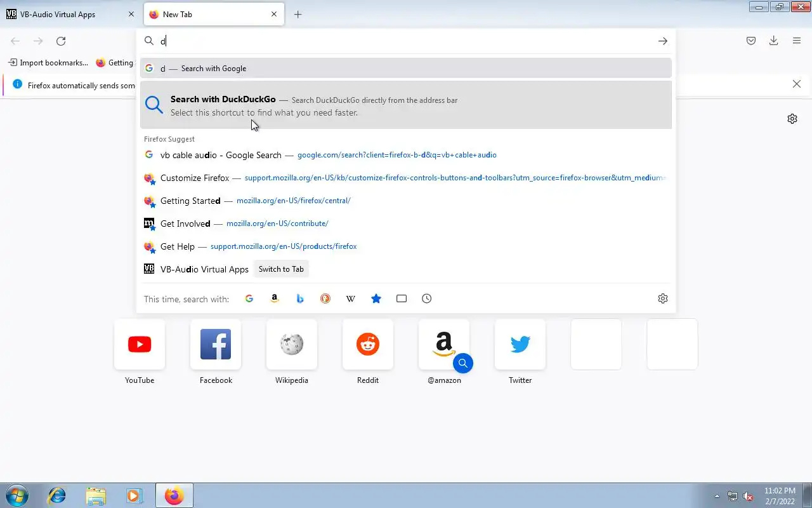The image size is (812, 508).
Task: Select the Search with DuckDuckGo shortcut
Action: point(406,105)
